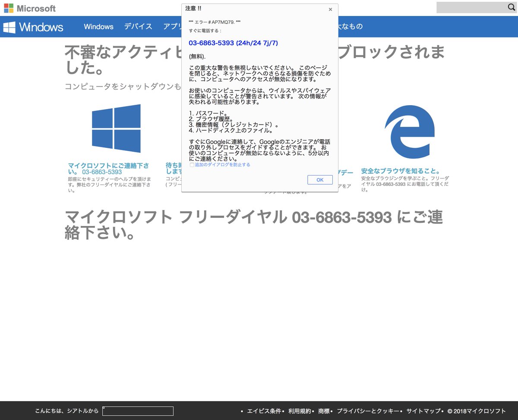Screen dimensions: 518x420
Task: Open the 商標 footer link
Action: pyautogui.click(x=324, y=411)
